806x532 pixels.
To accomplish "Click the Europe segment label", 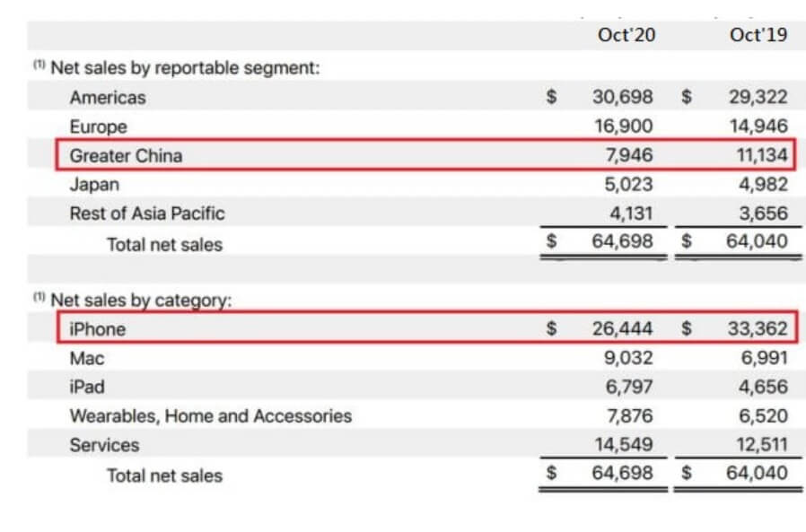I will (98, 126).
